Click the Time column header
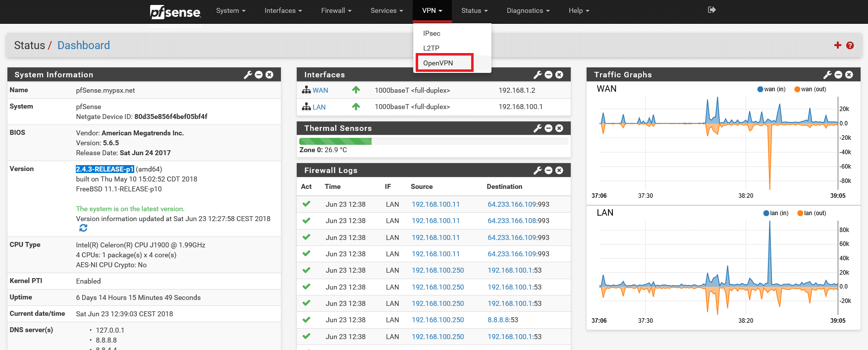 (332, 187)
